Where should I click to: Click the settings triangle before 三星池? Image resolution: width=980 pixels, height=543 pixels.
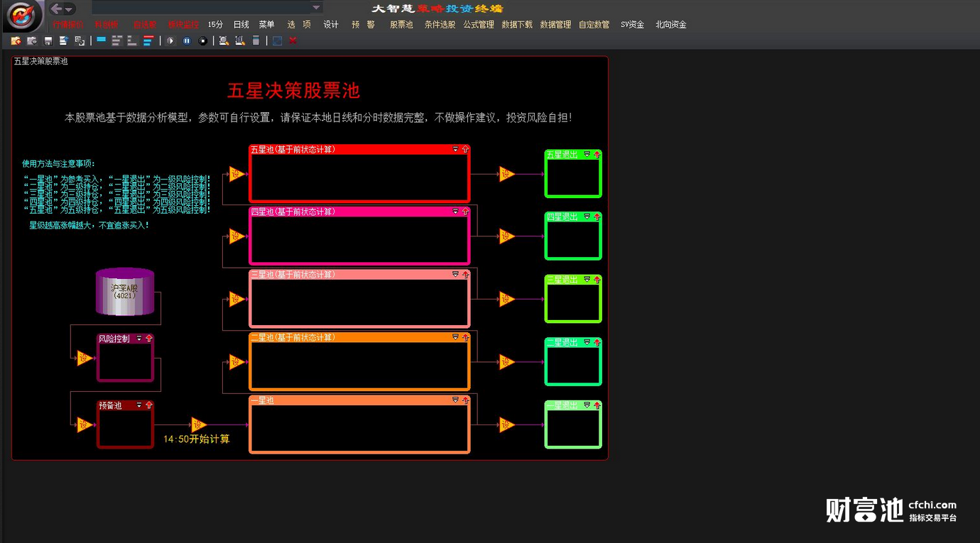[236, 300]
